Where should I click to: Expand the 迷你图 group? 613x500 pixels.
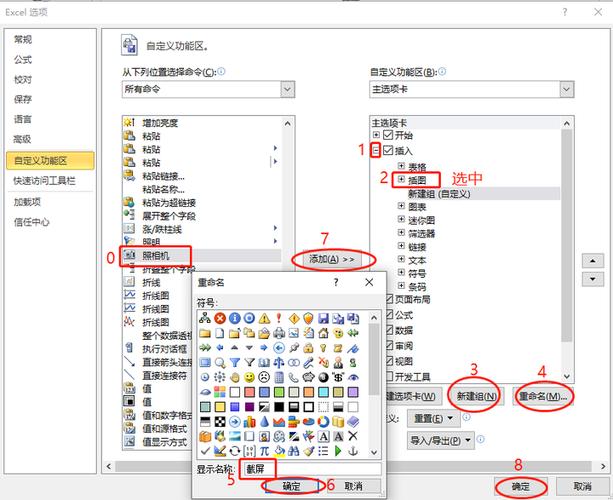point(401,219)
